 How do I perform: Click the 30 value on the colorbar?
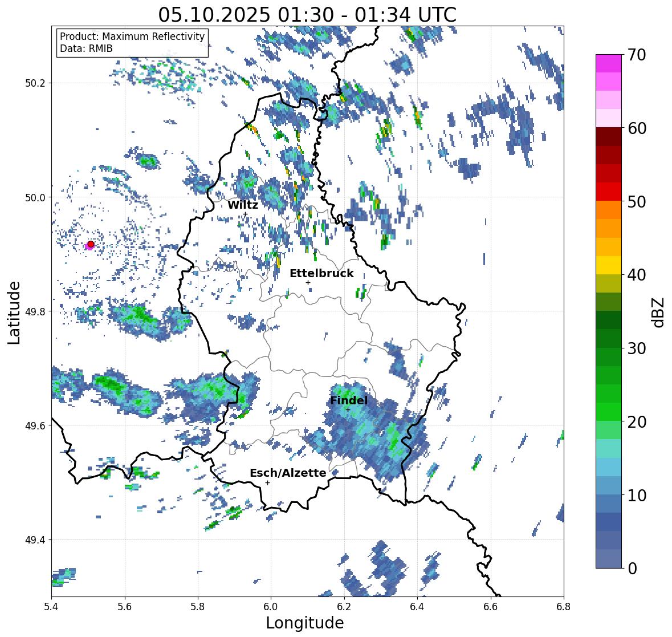637,348
